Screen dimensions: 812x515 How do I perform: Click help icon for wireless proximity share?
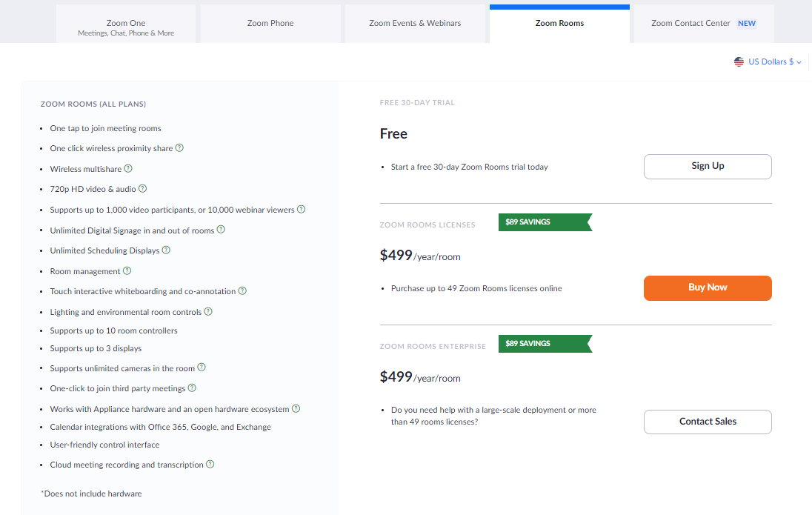[179, 148]
